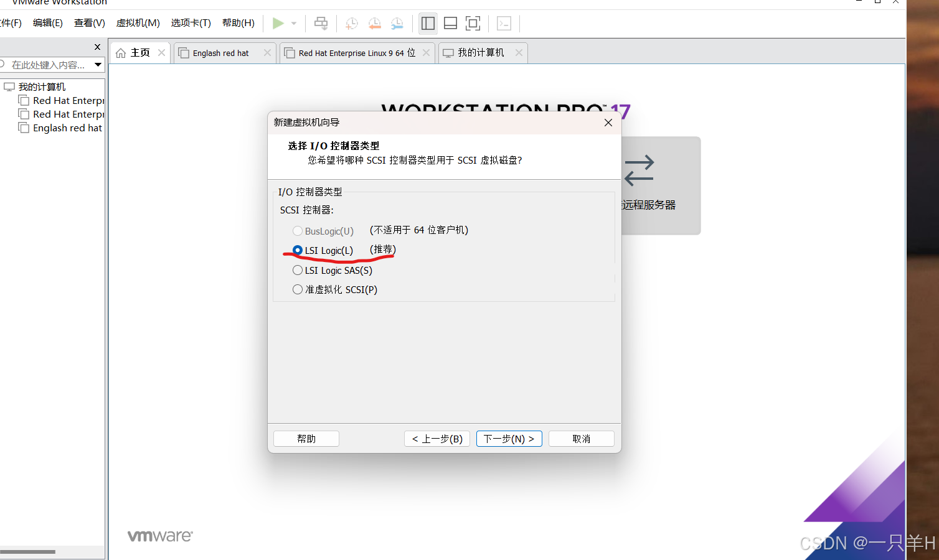This screenshot has width=939, height=560.
Task: Select the LSI Logic SAS(S) radio button
Action: click(x=298, y=270)
